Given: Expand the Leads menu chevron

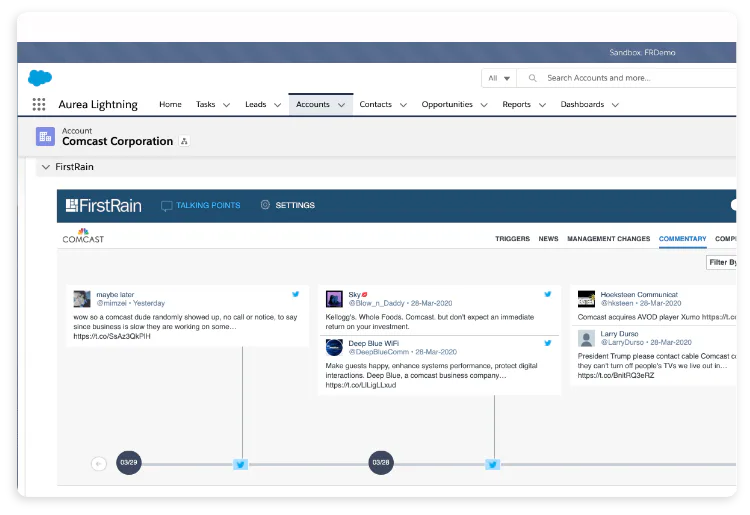Looking at the screenshot, I should [277, 105].
